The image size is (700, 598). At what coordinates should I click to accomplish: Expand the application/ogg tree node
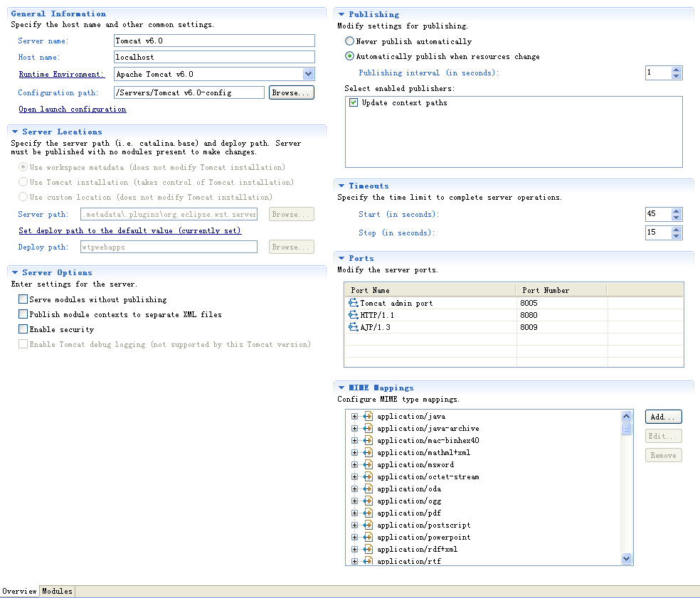point(354,501)
